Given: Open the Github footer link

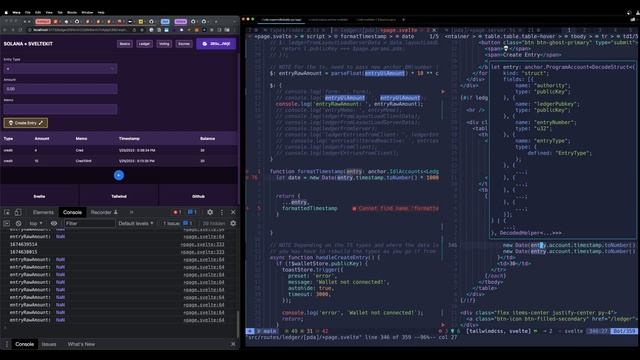Looking at the screenshot, I should (x=198, y=196).
